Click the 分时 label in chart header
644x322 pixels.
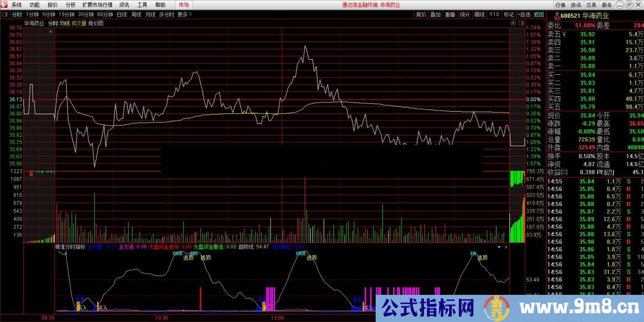point(53,23)
